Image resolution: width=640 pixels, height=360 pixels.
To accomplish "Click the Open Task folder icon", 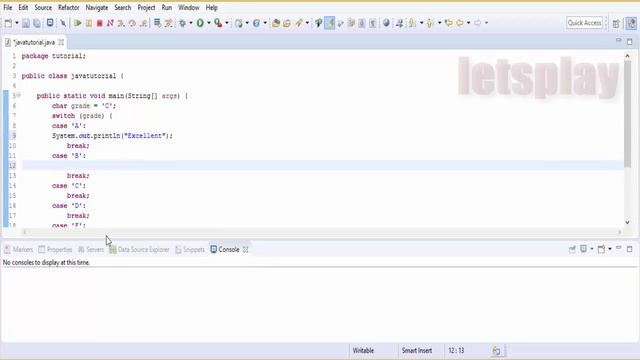I will (x=287, y=23).
